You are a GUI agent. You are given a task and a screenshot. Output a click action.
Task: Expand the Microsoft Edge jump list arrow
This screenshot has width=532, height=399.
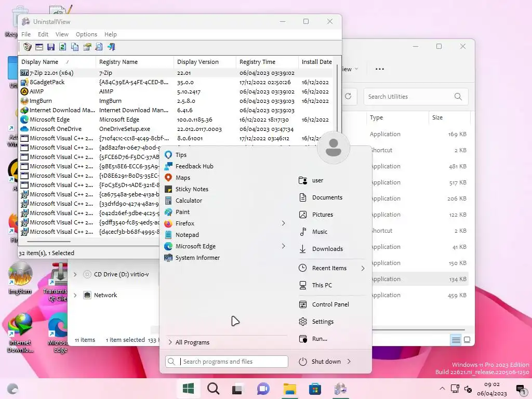[x=283, y=246]
